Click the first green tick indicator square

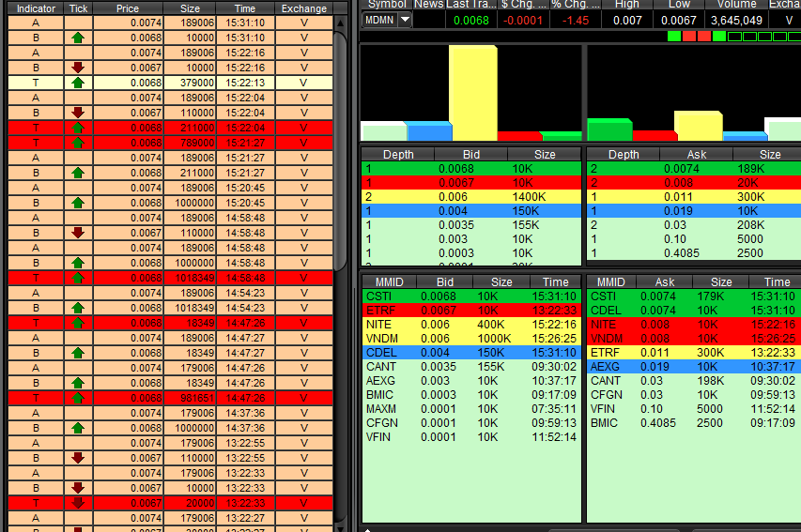click(673, 37)
